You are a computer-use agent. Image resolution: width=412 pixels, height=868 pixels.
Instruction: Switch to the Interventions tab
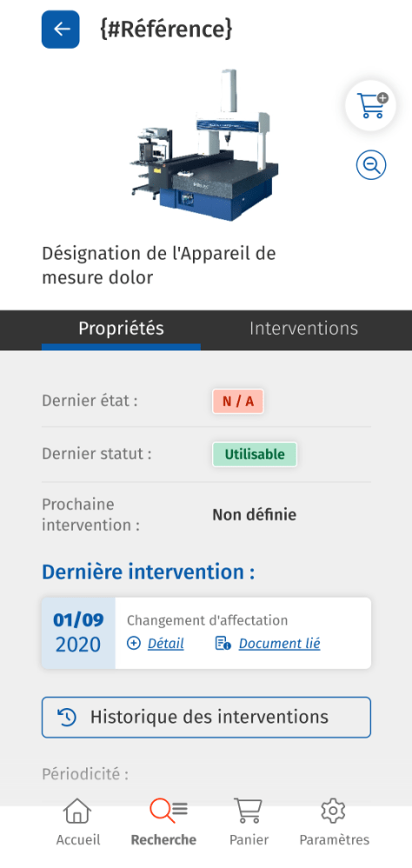303,328
